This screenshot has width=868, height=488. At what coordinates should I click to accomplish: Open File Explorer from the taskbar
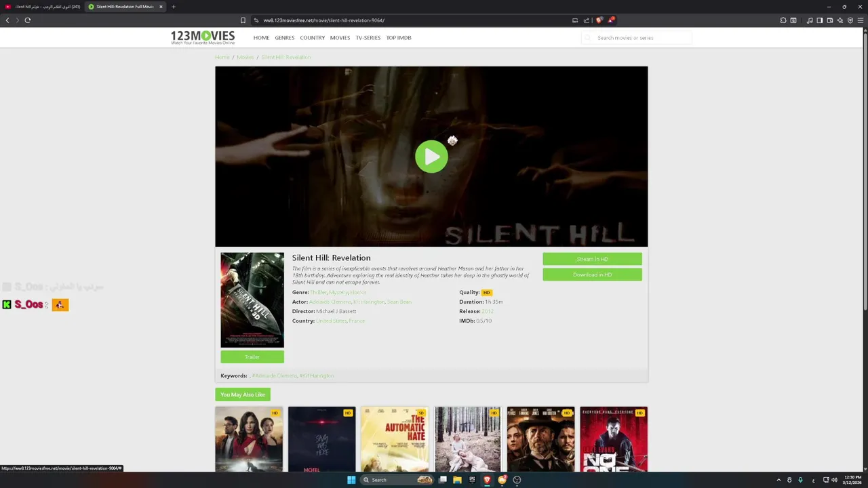click(x=457, y=480)
